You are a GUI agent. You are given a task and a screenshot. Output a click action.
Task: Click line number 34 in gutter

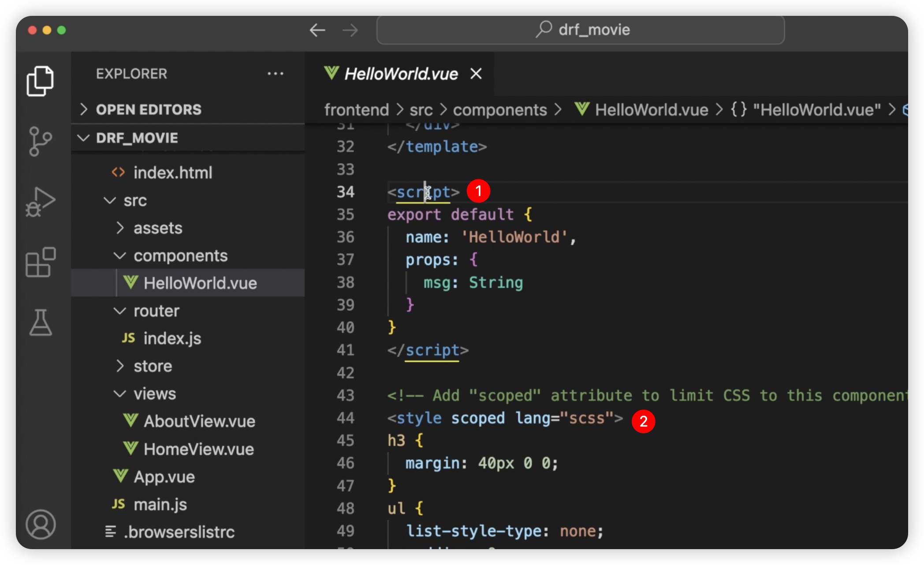point(346,192)
